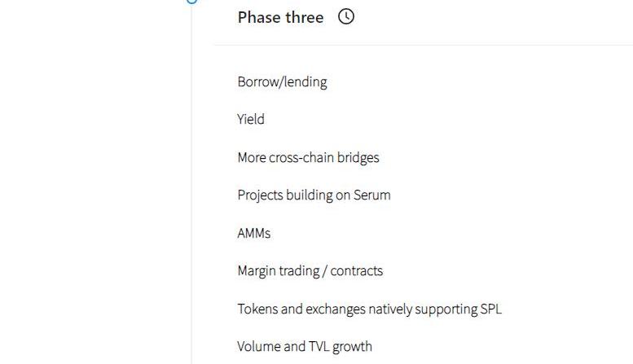Image resolution: width=633 pixels, height=364 pixels.
Task: Click Margin trading / contracts item
Action: click(310, 271)
